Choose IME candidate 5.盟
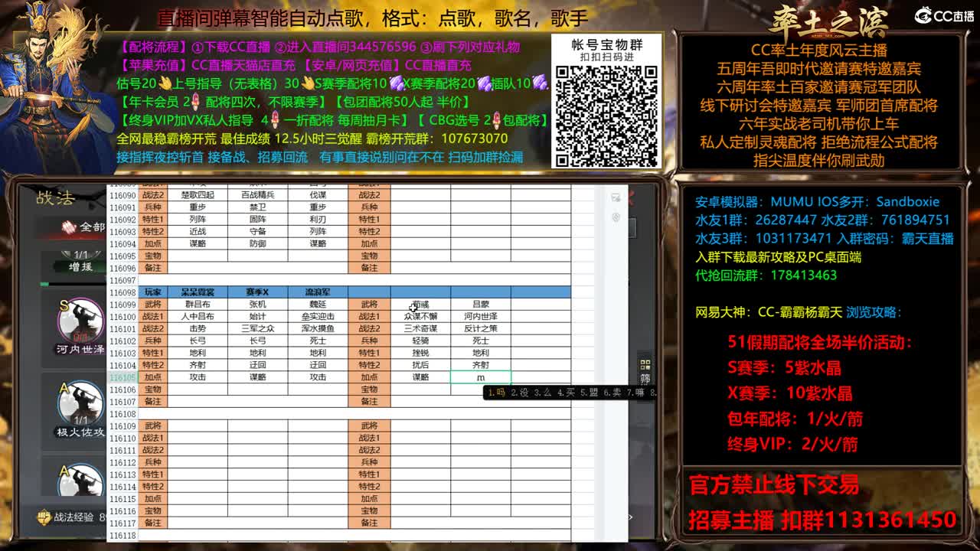 589,393
